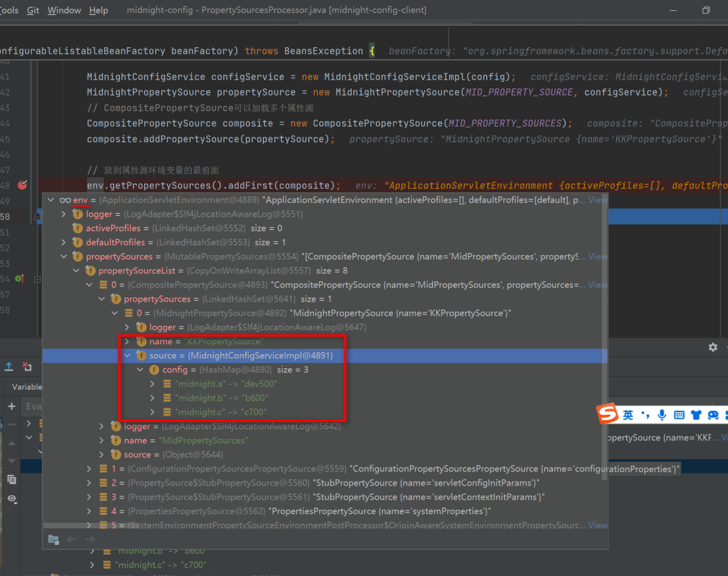Click the step out upload-arrow icon in debug toolbar

coord(9,366)
